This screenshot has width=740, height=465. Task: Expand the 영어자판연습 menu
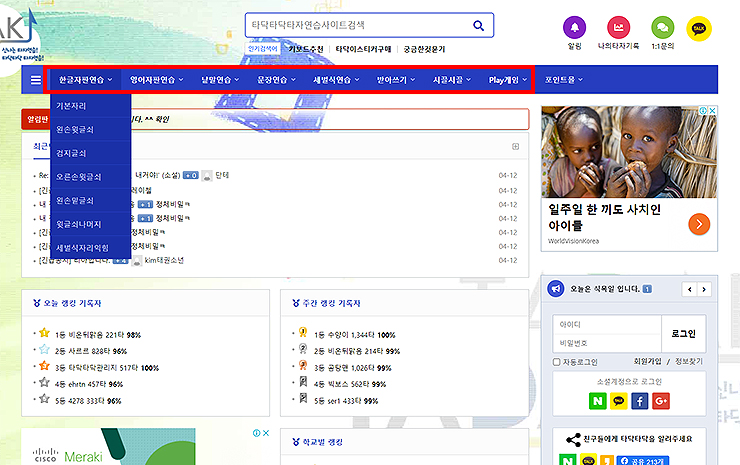click(157, 80)
